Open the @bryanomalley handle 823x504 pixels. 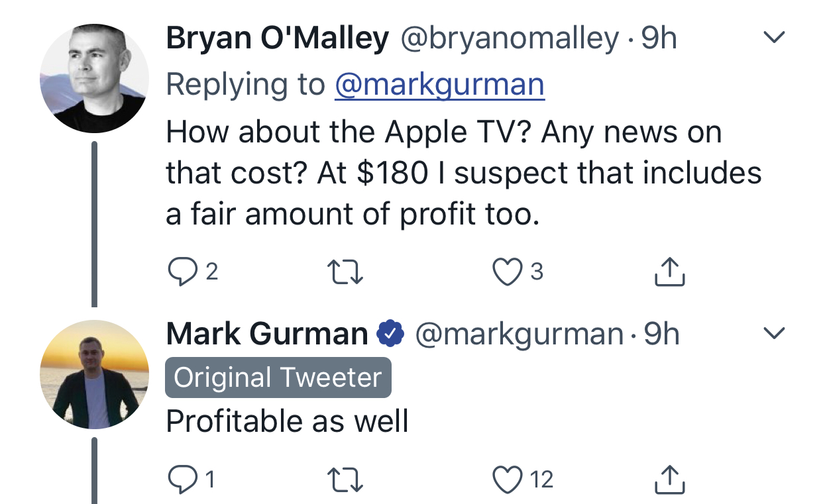510,38
